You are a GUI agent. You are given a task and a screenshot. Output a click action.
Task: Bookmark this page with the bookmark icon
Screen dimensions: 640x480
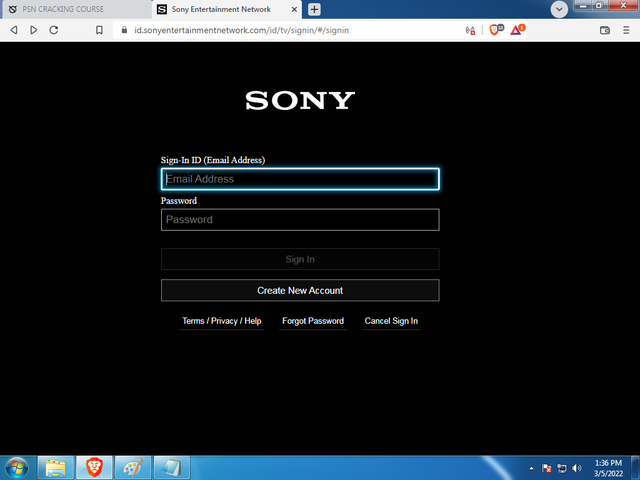coord(99,30)
